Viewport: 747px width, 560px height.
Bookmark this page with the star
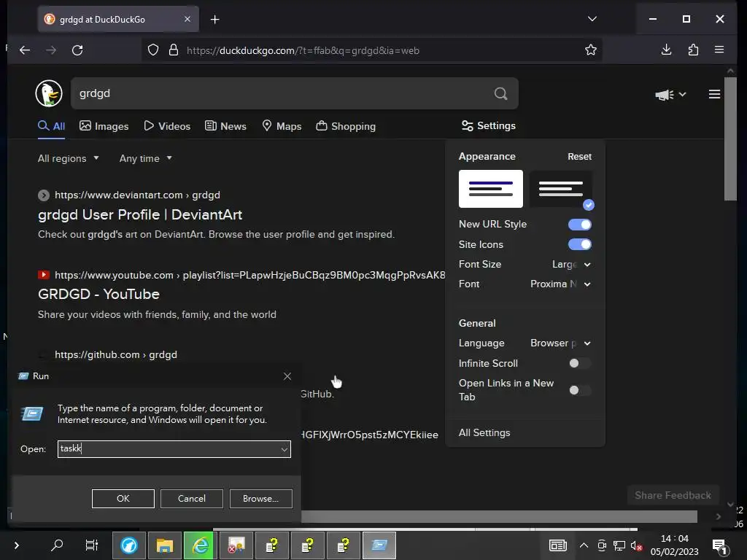591,50
